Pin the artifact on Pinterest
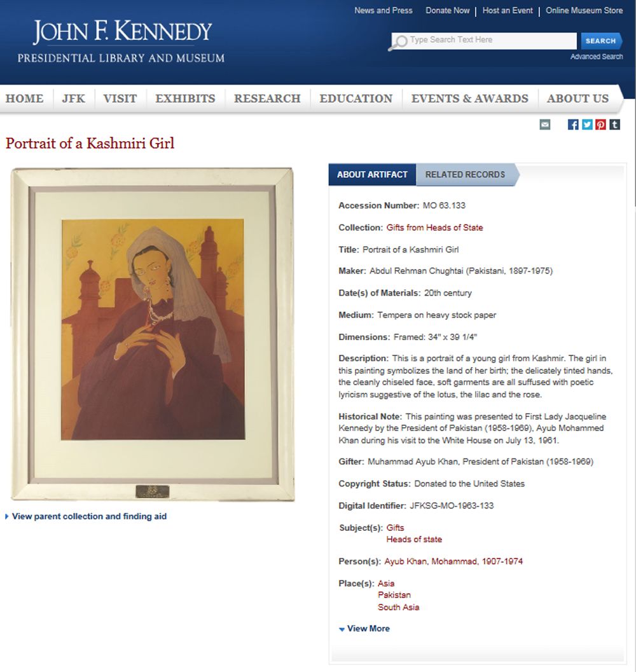636x672 pixels. 600,125
